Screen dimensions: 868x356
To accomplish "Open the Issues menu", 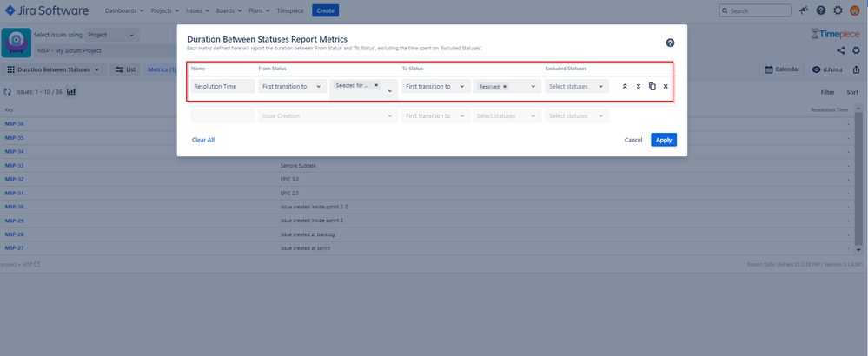I will click(197, 10).
